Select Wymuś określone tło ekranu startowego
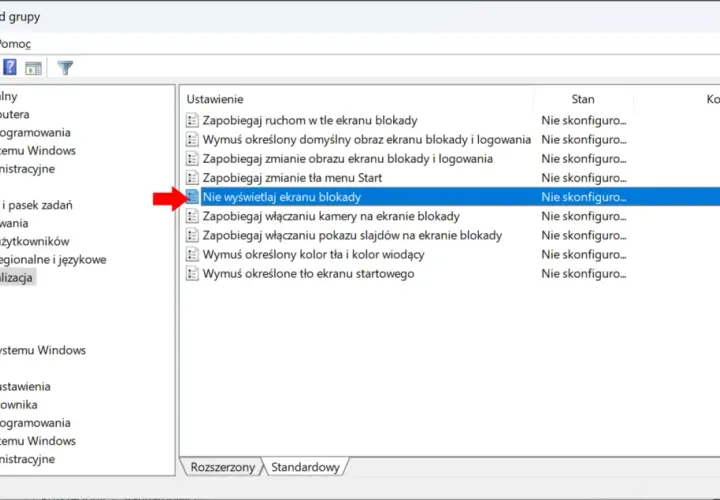Screen dimensions: 720x500 (x=308, y=274)
